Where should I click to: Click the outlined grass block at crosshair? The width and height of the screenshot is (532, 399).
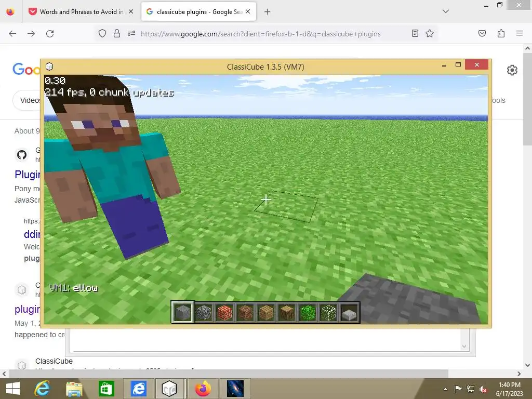[286, 207]
